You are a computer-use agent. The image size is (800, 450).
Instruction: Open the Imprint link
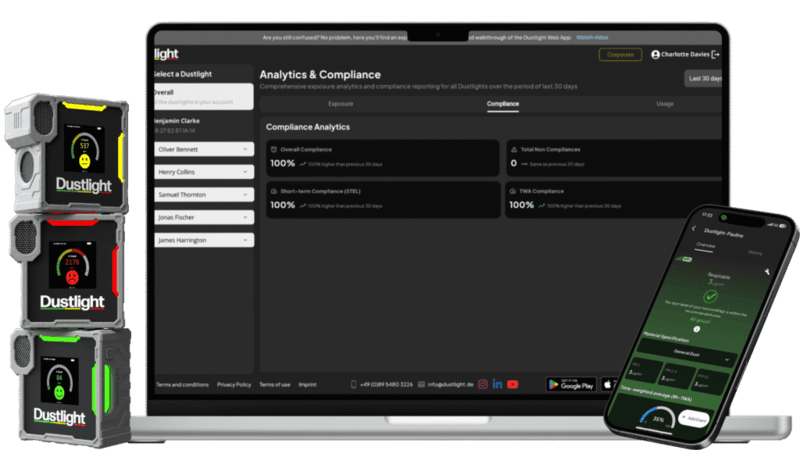(x=307, y=385)
